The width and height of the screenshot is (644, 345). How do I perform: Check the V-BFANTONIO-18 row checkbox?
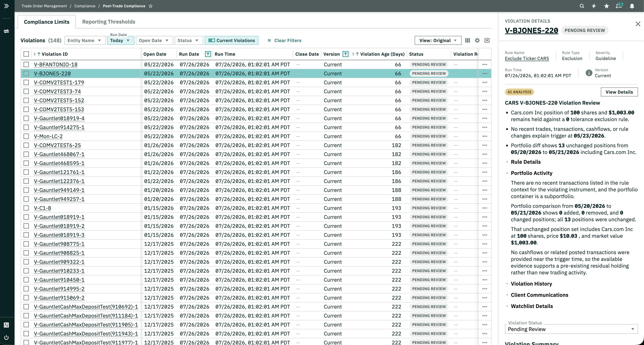click(x=26, y=64)
